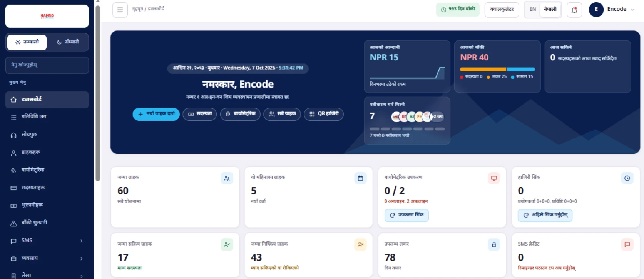
Task: Click the आजको बाँकी orange-blue progress bar
Action: 497,70
